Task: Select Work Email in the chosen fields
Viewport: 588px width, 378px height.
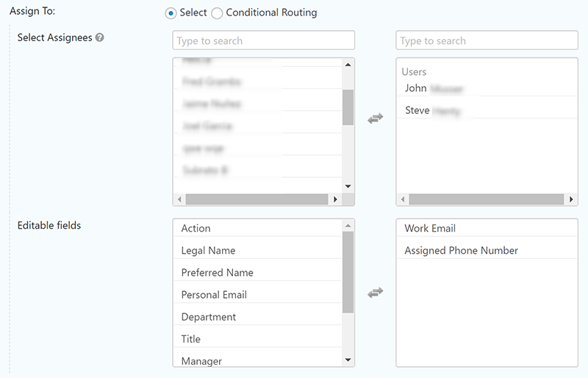Action: pyautogui.click(x=487, y=228)
